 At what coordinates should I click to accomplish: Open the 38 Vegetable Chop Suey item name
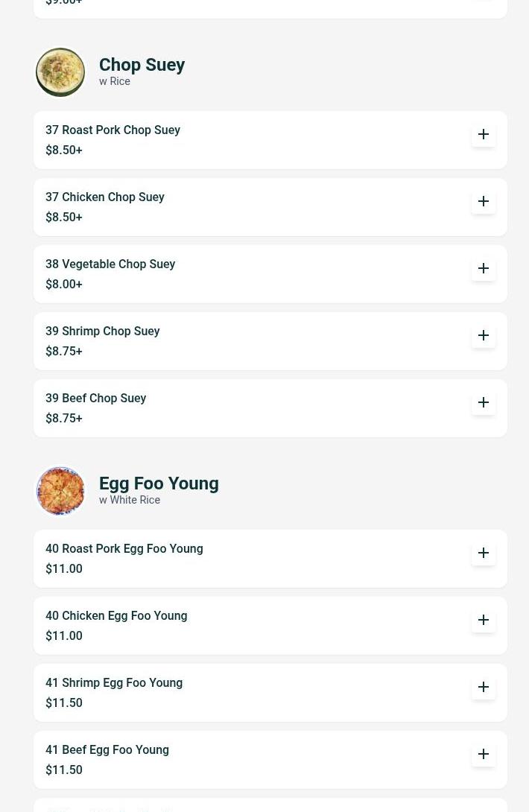[110, 264]
